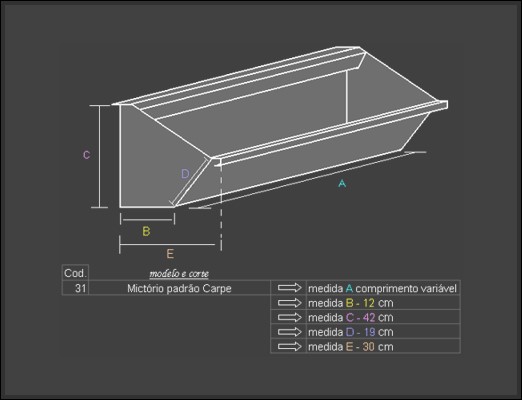This screenshot has height=400, width=522.
Task: Select the tan E dimension label on drawing
Action: (x=170, y=254)
